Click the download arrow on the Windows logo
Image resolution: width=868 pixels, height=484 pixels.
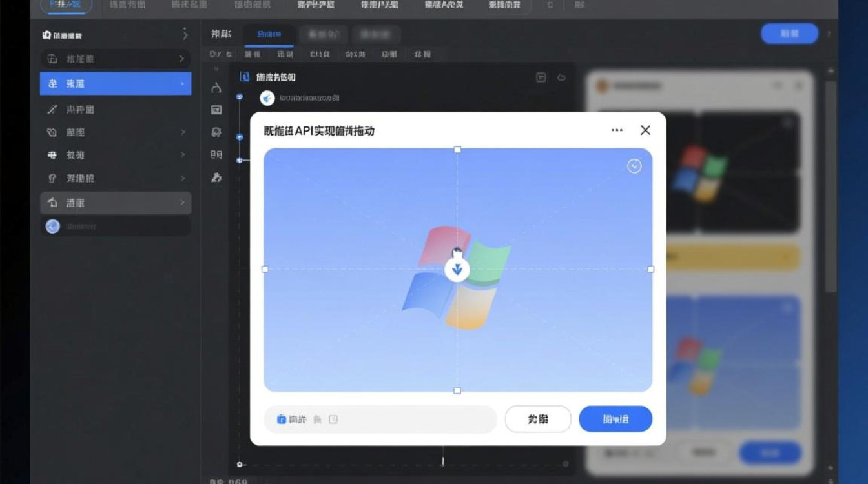pyautogui.click(x=457, y=270)
